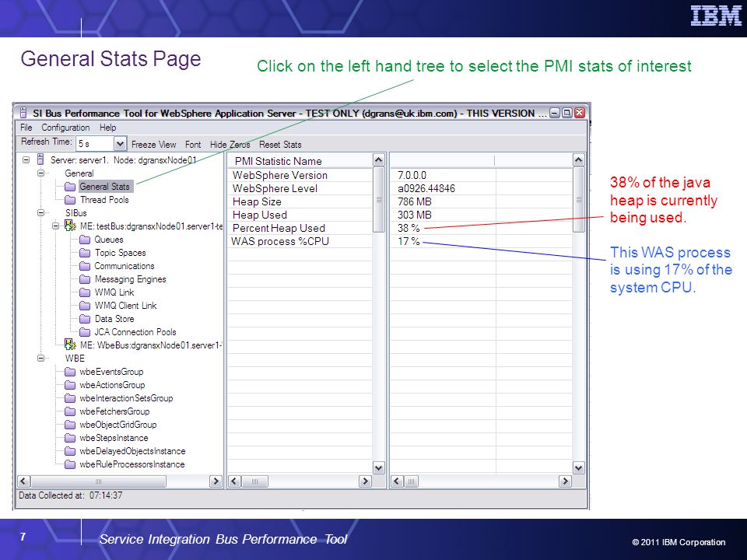Click the wbeFetchersGroup folder icon
Image resolution: width=747 pixels, height=560 pixels.
tap(70, 411)
